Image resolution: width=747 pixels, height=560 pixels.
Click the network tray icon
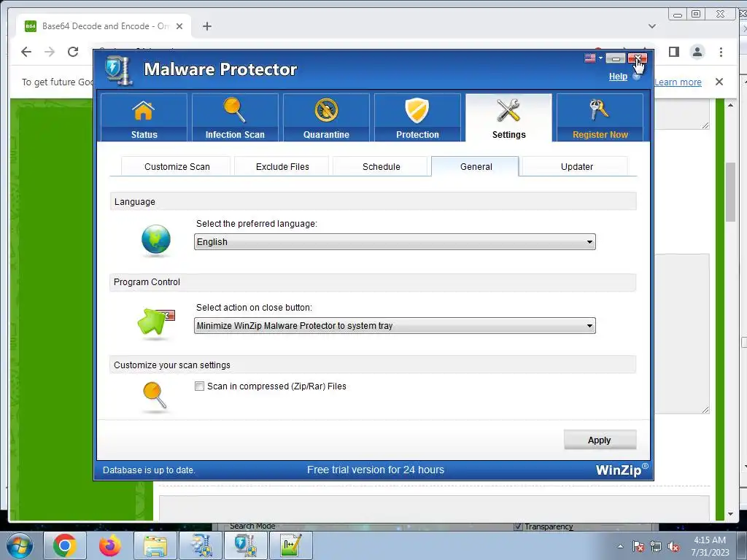tap(656, 546)
